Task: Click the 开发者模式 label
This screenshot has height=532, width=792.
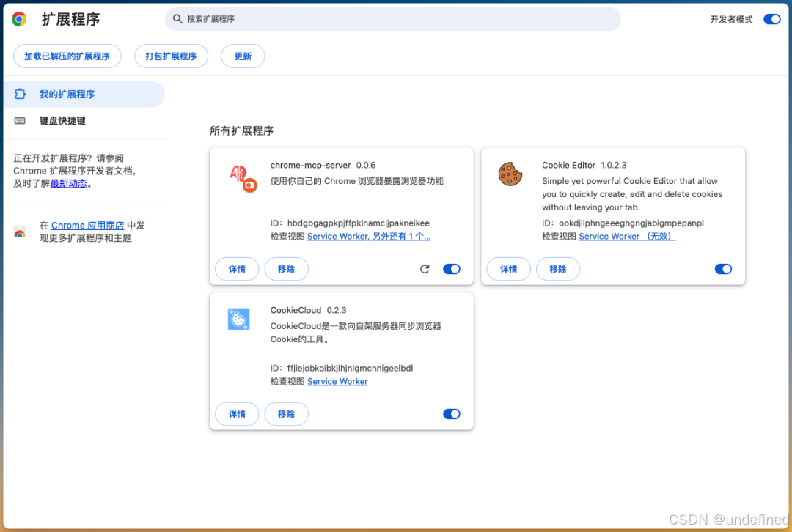Action: point(731,19)
